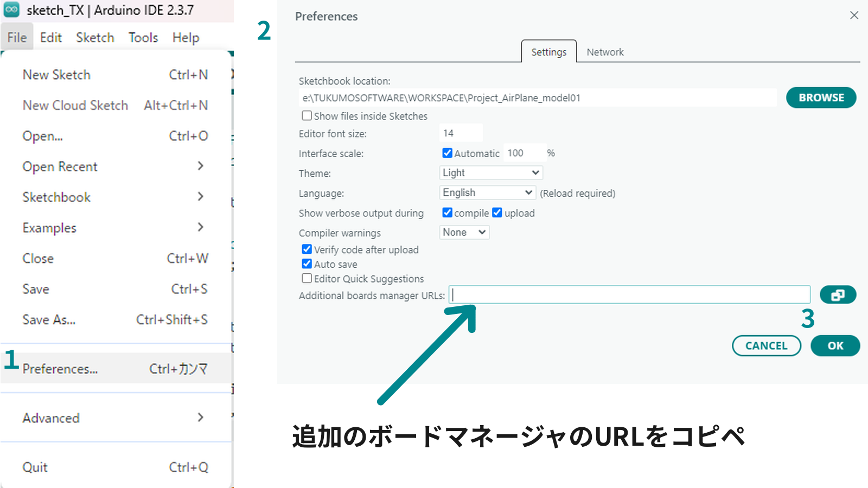Screen dimensions: 868x488
Task: Click CANCEL to discard changes
Action: 767,345
